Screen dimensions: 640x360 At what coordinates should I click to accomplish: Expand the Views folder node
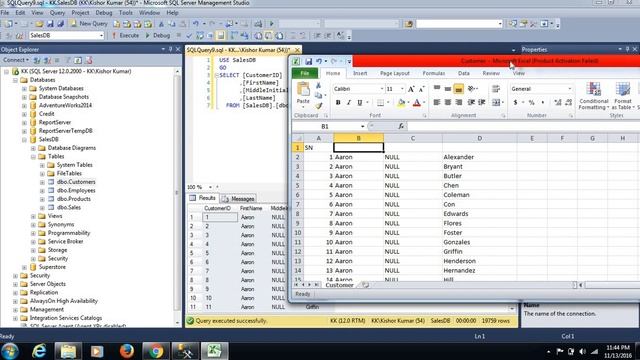[x=33, y=216]
